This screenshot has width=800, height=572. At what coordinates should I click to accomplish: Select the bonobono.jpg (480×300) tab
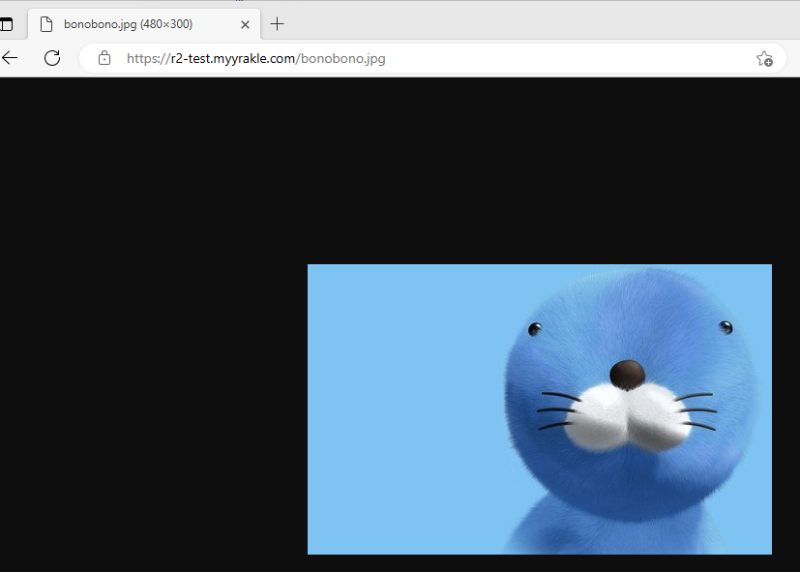click(x=130, y=24)
